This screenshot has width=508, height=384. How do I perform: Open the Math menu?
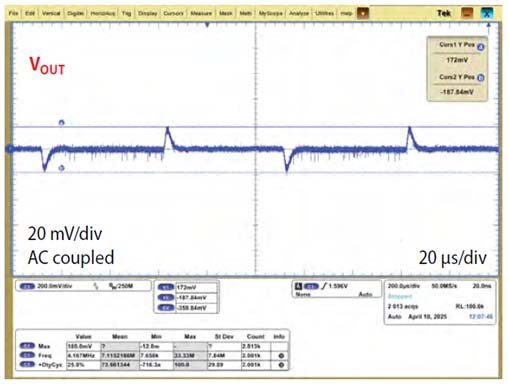coord(246,13)
